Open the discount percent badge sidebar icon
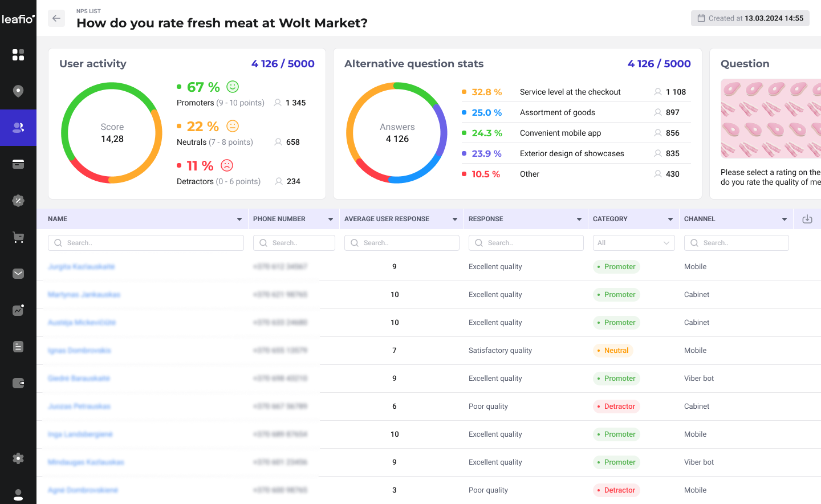Viewport: 821px width, 504px height. point(18,201)
